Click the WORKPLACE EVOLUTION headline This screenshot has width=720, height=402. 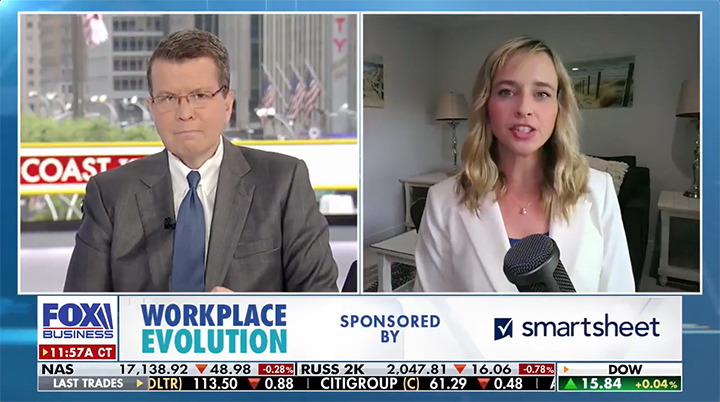point(213,328)
